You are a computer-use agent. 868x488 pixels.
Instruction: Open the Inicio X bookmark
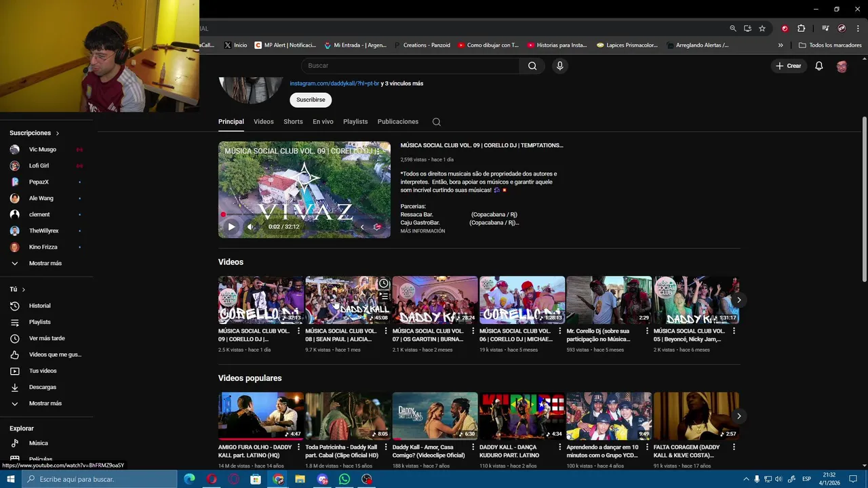click(235, 45)
